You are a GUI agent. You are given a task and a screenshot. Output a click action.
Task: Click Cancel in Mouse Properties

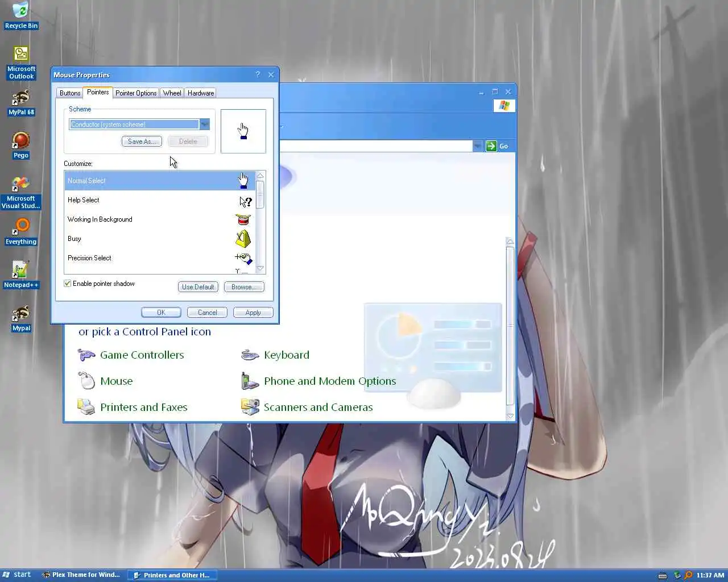pyautogui.click(x=207, y=313)
